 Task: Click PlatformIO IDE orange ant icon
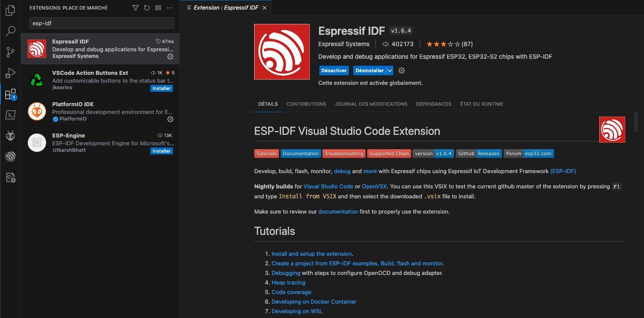tap(37, 111)
